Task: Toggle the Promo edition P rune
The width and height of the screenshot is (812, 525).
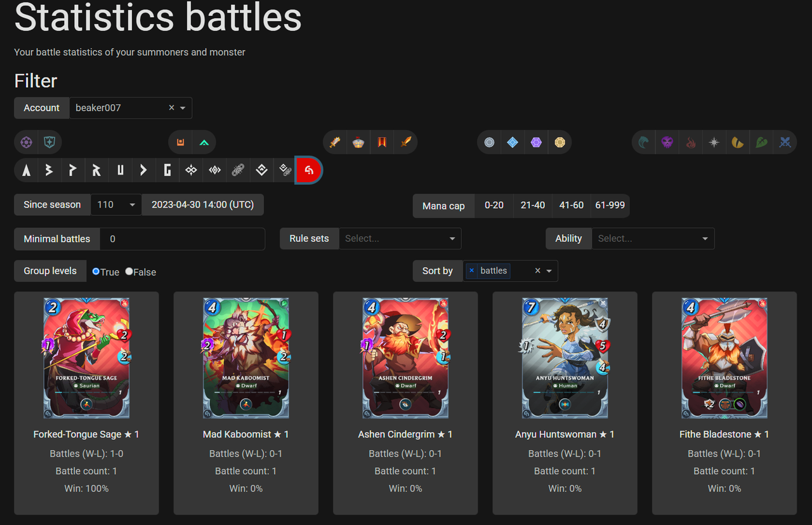Action: click(x=73, y=170)
